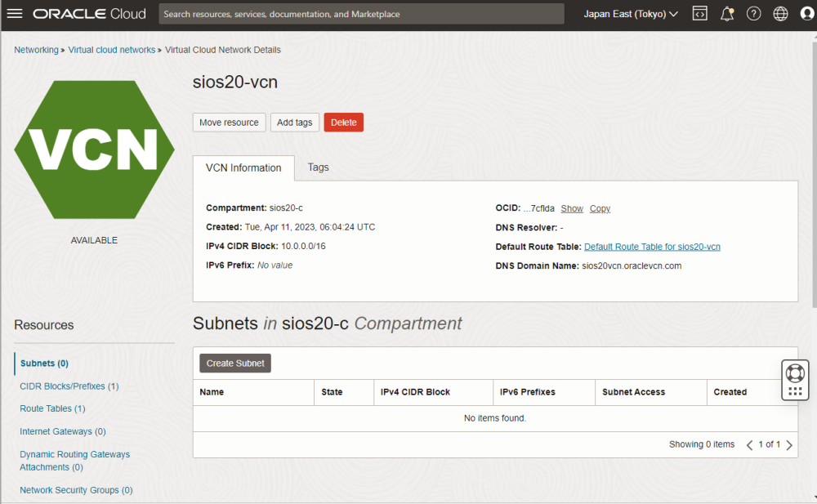
Task: Switch to the Tags tab
Action: point(318,167)
